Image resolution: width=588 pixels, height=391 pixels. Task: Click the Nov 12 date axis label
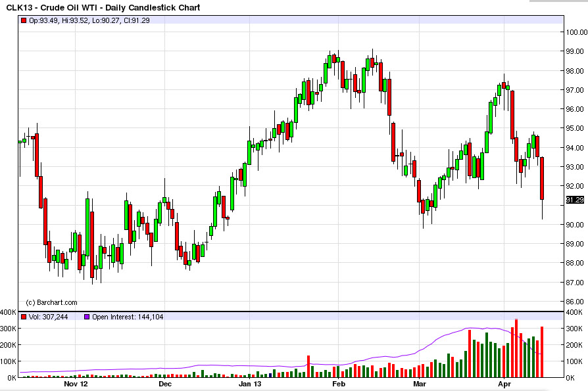click(76, 384)
